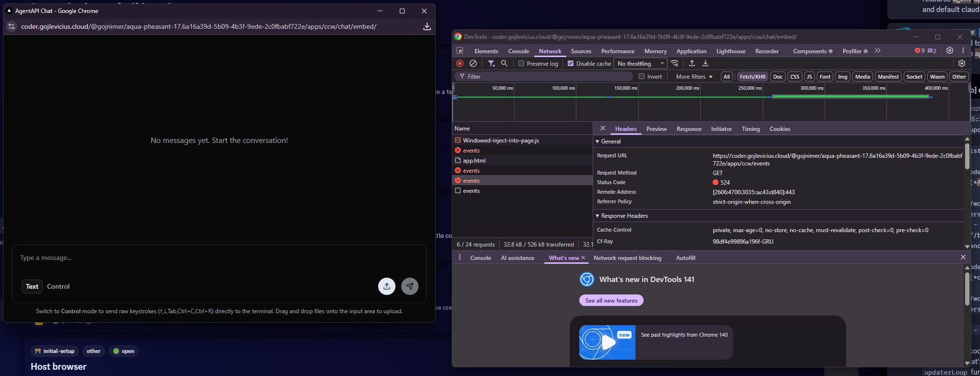The height and width of the screenshot is (376, 980).
Task: Click the send message paper plane button
Action: pyautogui.click(x=410, y=286)
